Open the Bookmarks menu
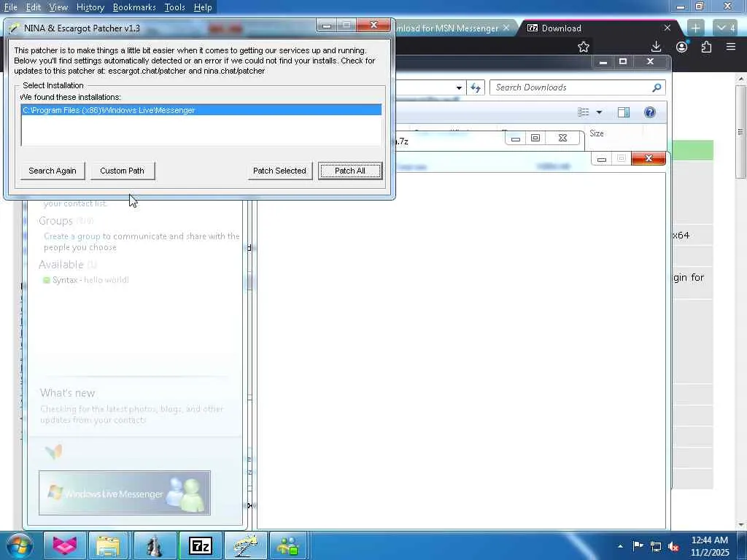This screenshot has width=747, height=560. tap(134, 7)
